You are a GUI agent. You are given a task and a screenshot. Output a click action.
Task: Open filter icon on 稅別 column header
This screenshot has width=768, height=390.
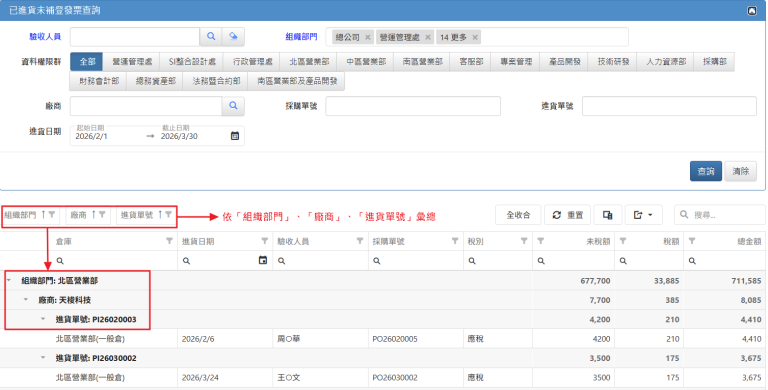[x=524, y=241]
